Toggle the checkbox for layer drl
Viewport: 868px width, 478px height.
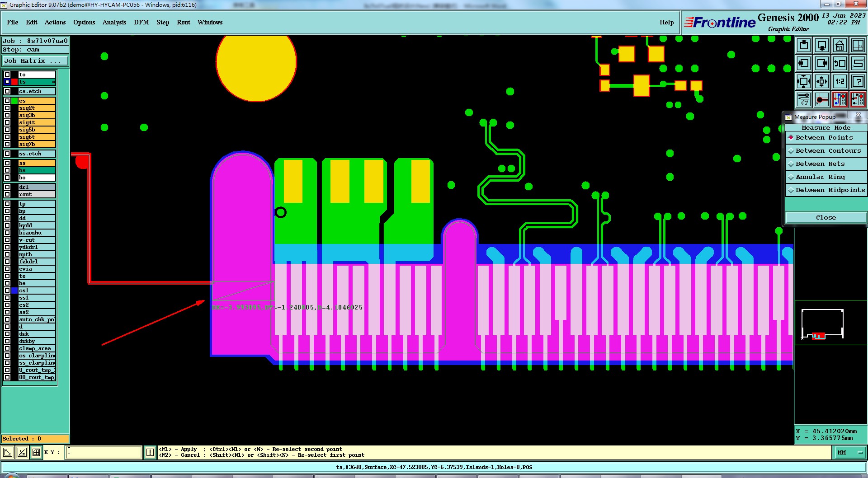click(x=7, y=187)
